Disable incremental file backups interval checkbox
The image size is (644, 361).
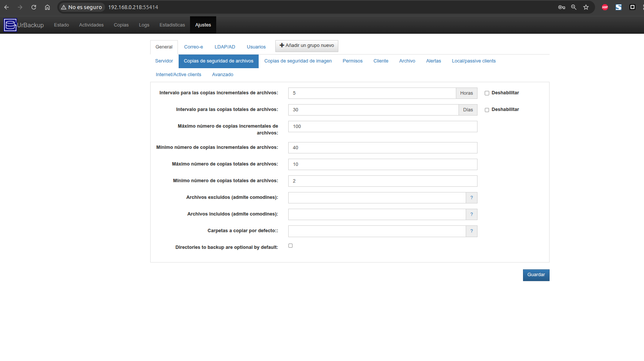tap(487, 93)
